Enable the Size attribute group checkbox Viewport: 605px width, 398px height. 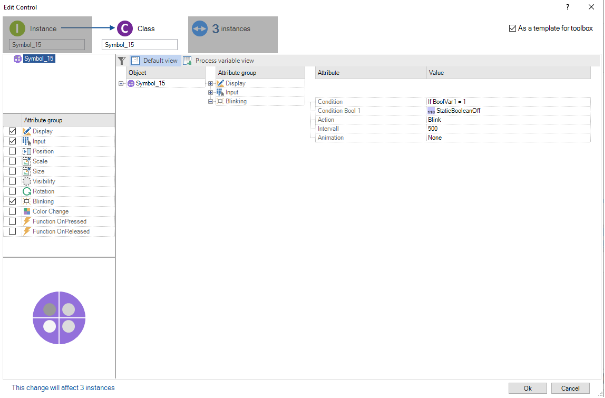coord(13,171)
